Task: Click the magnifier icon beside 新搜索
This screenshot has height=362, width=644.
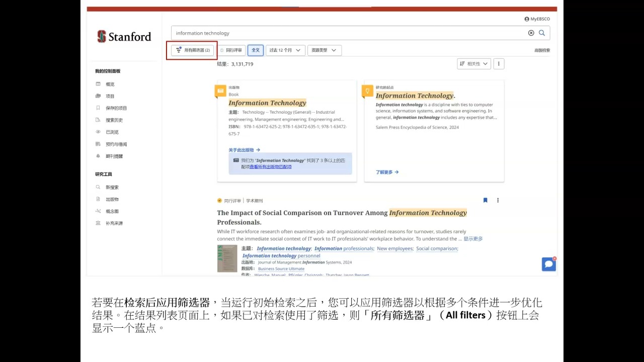Action: pos(98,188)
